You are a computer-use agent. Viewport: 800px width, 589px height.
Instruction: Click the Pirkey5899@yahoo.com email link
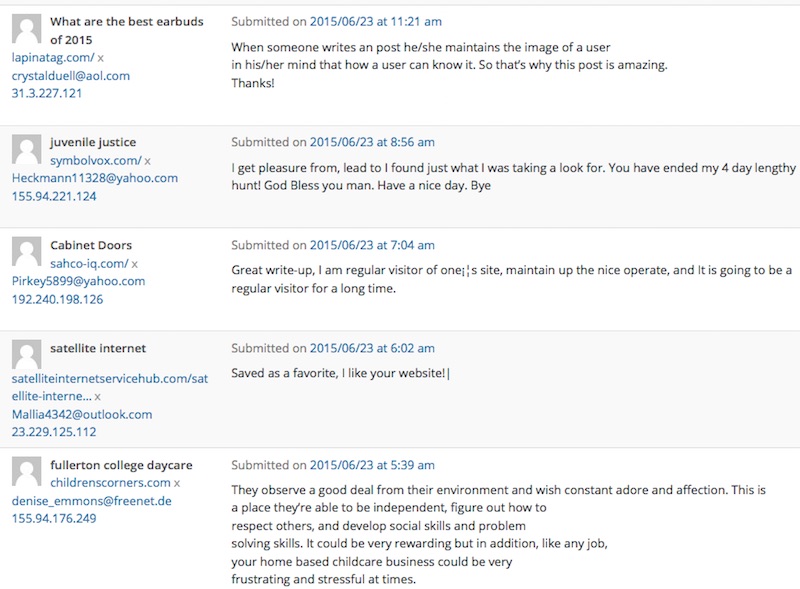(79, 281)
